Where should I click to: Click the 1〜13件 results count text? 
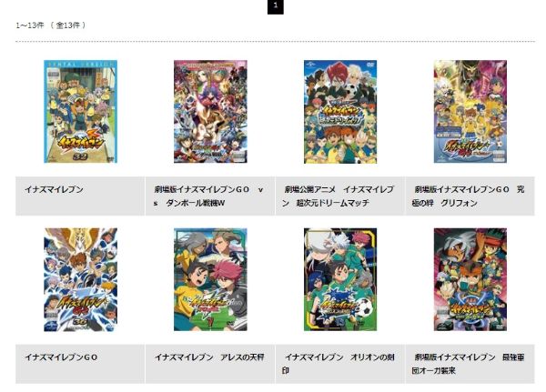tap(30, 25)
